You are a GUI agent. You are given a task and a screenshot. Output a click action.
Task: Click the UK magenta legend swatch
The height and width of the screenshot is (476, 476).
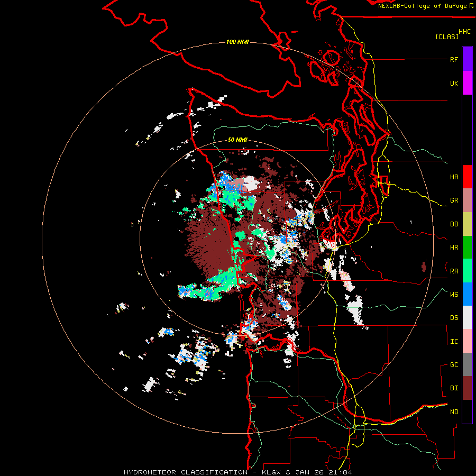[x=467, y=83]
